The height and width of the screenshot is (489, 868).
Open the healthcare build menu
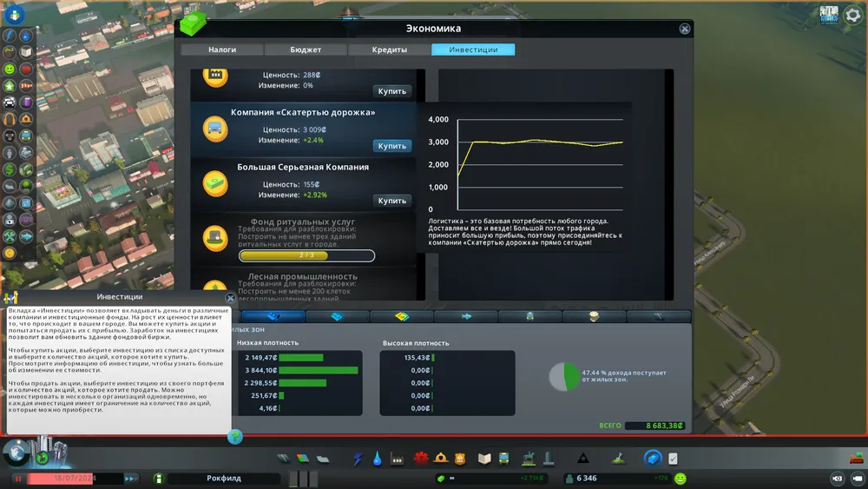pyautogui.click(x=422, y=459)
